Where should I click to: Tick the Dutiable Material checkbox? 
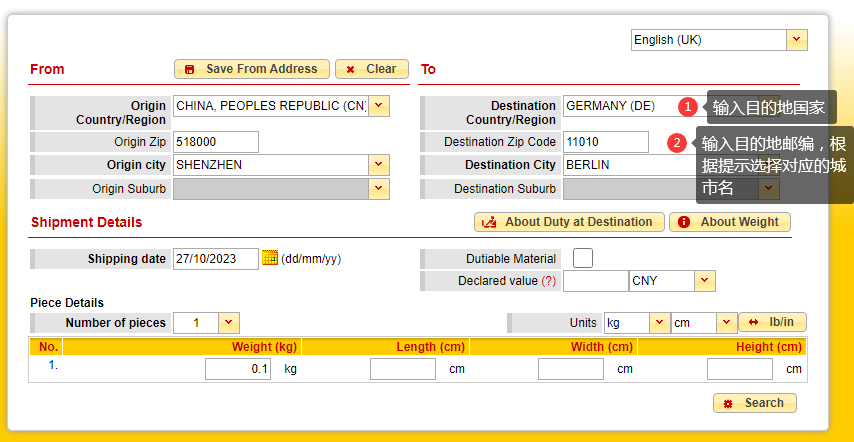point(582,258)
